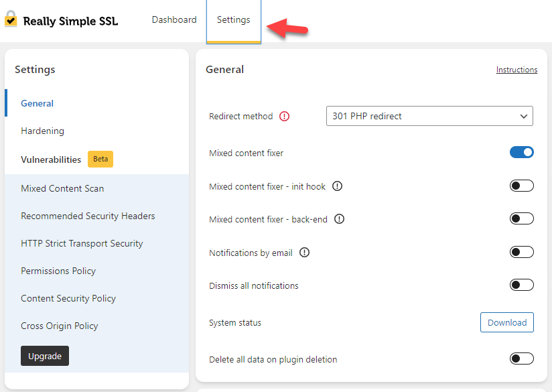Enable Delete all data on plugin deletion
Screen dimensions: 552x392
click(521, 359)
